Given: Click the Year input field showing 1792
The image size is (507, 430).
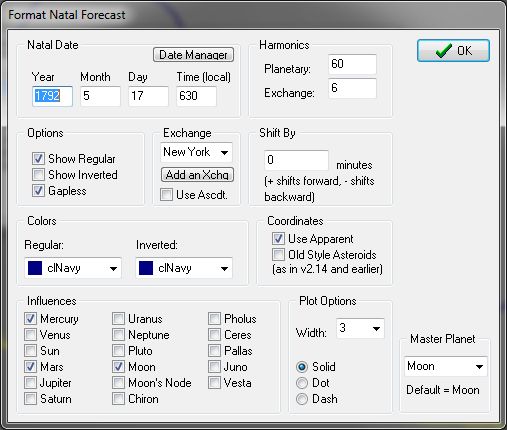Looking at the screenshot, I should point(52,96).
